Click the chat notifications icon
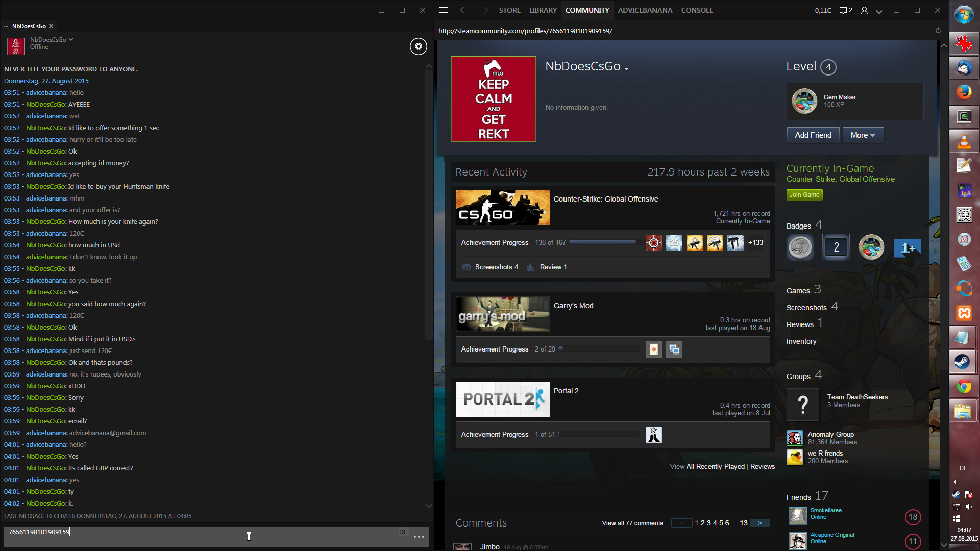 (x=845, y=10)
